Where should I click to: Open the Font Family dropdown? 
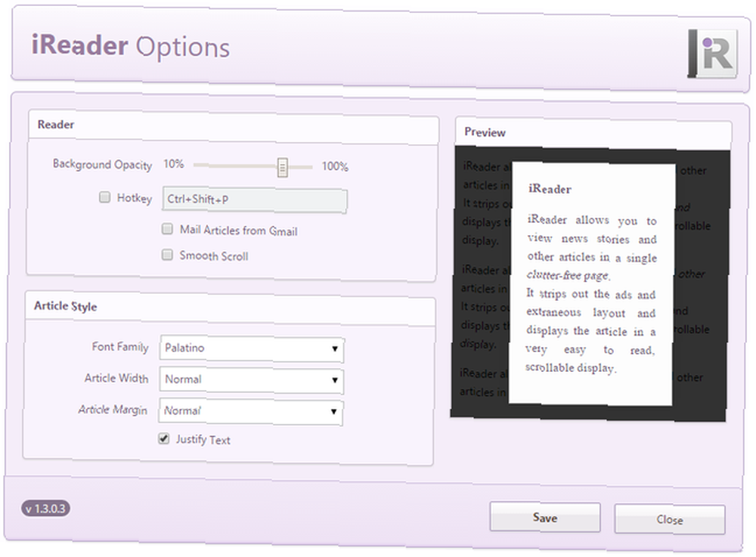coord(252,348)
